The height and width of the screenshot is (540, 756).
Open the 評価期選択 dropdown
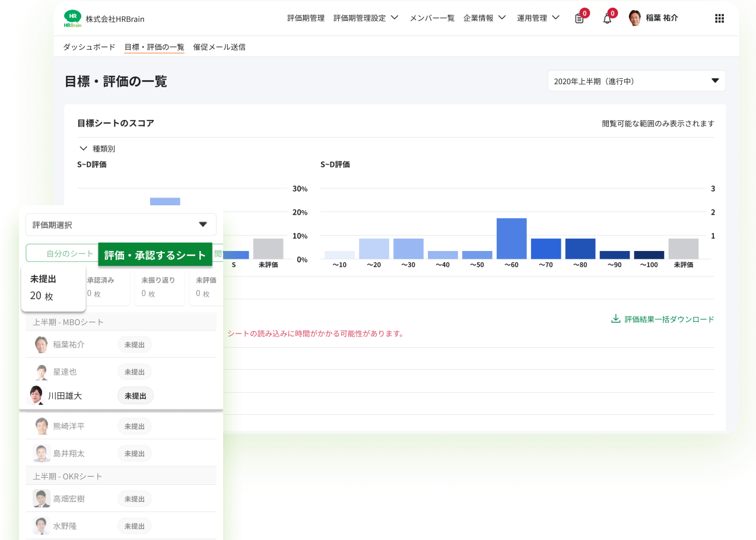click(x=120, y=224)
